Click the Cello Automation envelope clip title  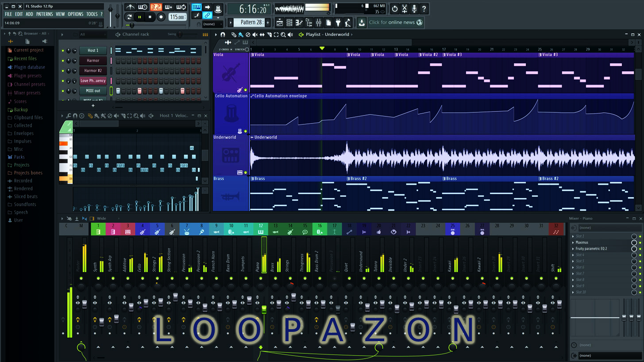pos(280,96)
